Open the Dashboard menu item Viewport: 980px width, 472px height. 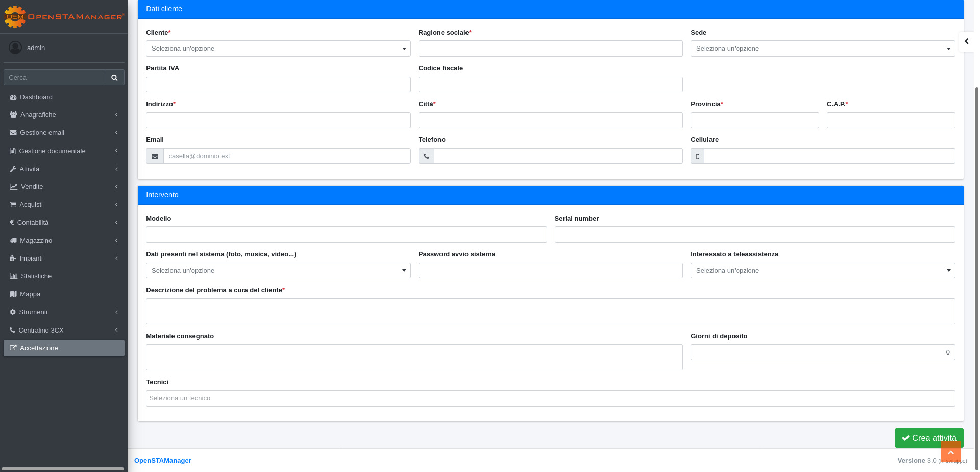[36, 97]
